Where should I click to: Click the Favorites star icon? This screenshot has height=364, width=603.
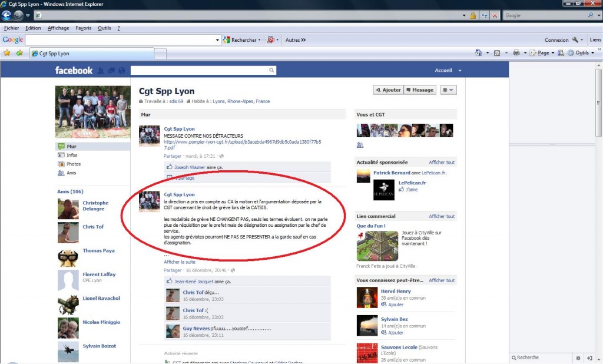click(x=7, y=53)
